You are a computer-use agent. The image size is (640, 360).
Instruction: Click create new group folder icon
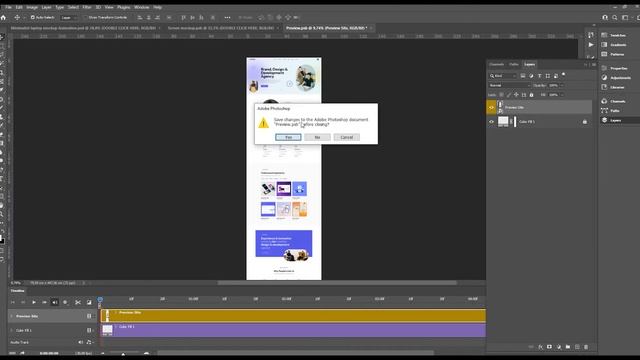pos(568,347)
